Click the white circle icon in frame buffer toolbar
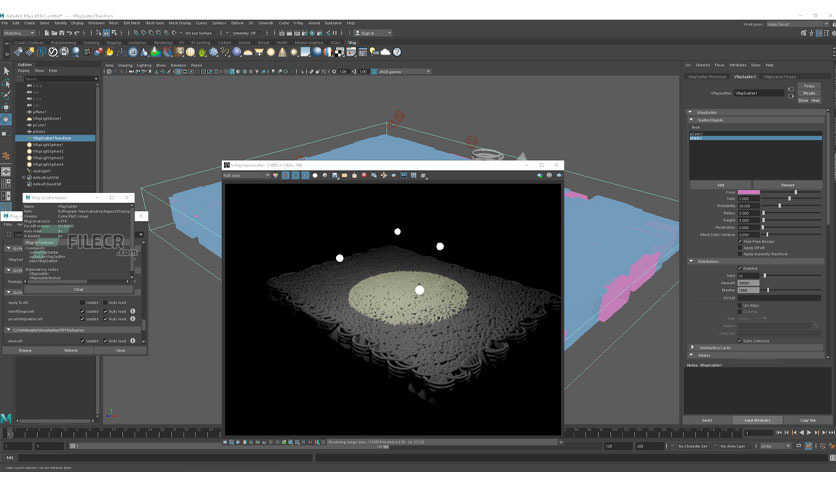The width and height of the screenshot is (836, 484). (x=315, y=175)
